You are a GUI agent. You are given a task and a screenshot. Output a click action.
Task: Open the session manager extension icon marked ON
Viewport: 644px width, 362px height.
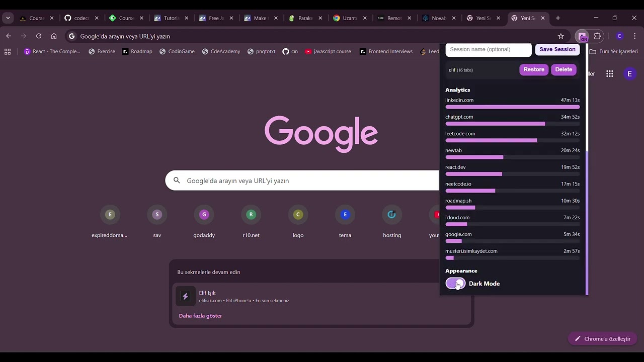coord(582,36)
